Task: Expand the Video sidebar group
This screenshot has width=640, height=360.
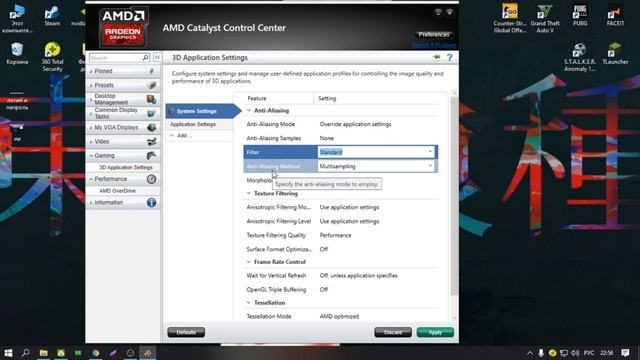Action: (91, 141)
